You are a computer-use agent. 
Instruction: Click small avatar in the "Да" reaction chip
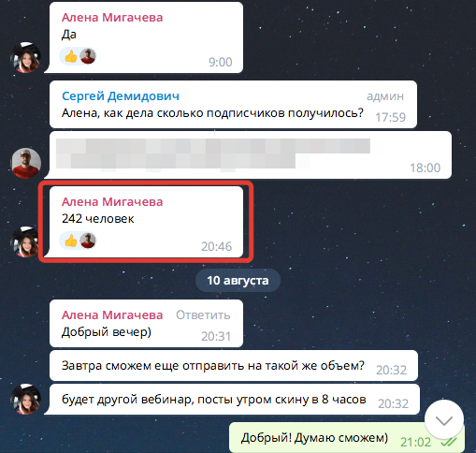[x=88, y=56]
